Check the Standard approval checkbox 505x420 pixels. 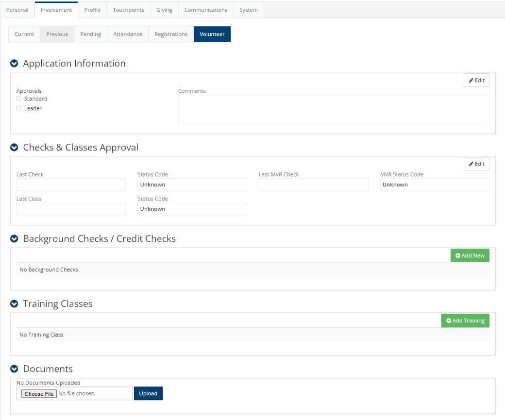pyautogui.click(x=19, y=99)
